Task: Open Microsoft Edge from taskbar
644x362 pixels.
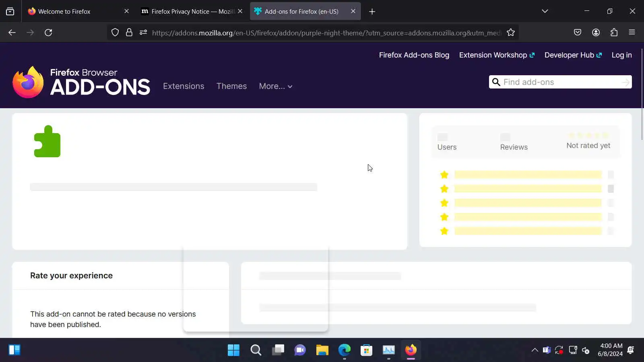Action: pyautogui.click(x=344, y=350)
